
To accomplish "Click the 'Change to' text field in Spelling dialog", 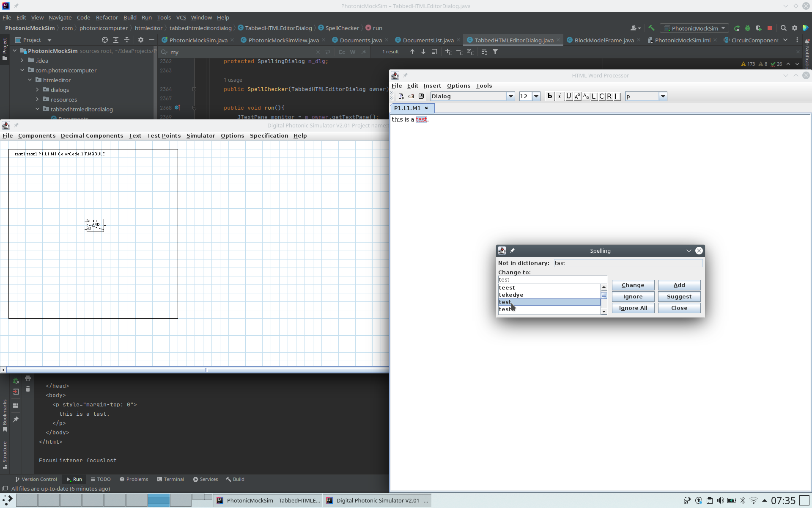I will click(552, 280).
